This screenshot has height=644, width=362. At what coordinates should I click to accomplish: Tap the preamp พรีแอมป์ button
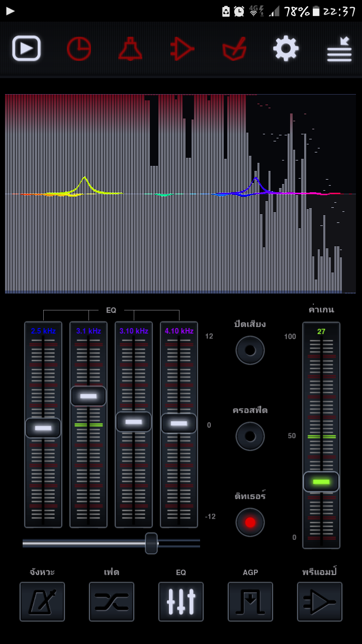point(320,602)
